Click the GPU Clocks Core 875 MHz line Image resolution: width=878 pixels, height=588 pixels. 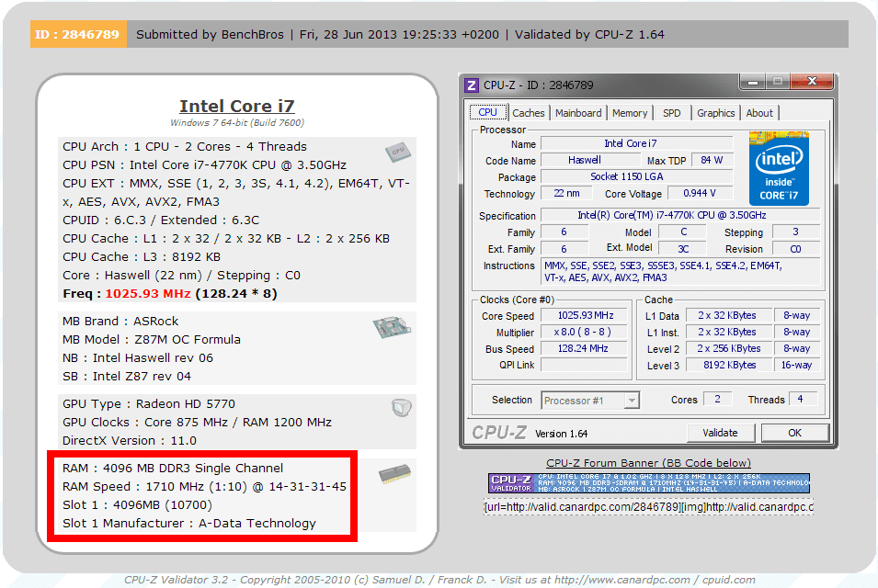pyautogui.click(x=197, y=423)
